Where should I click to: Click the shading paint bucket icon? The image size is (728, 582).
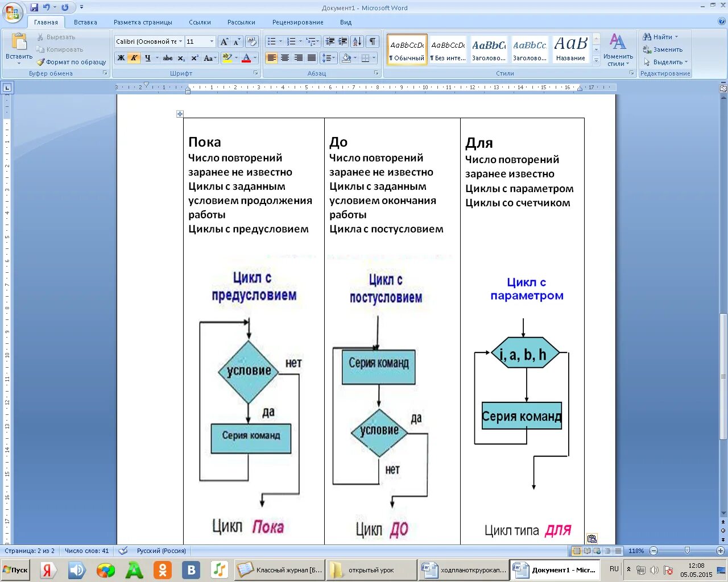(346, 58)
